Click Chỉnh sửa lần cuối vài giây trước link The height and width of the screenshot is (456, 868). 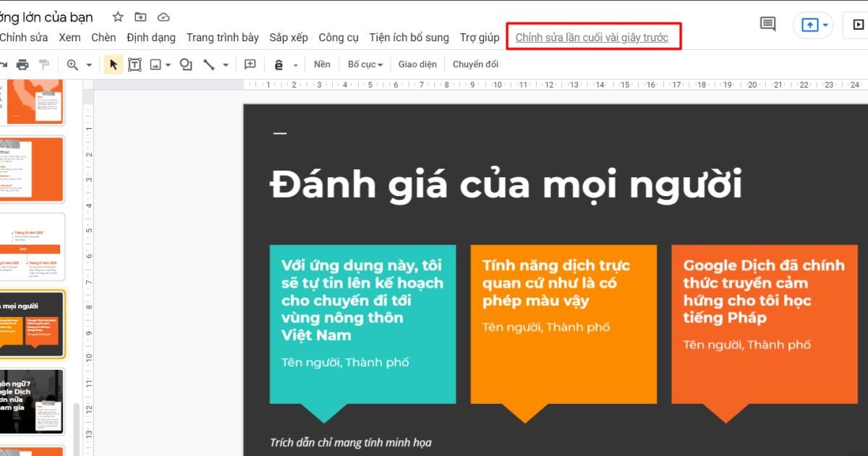point(593,37)
